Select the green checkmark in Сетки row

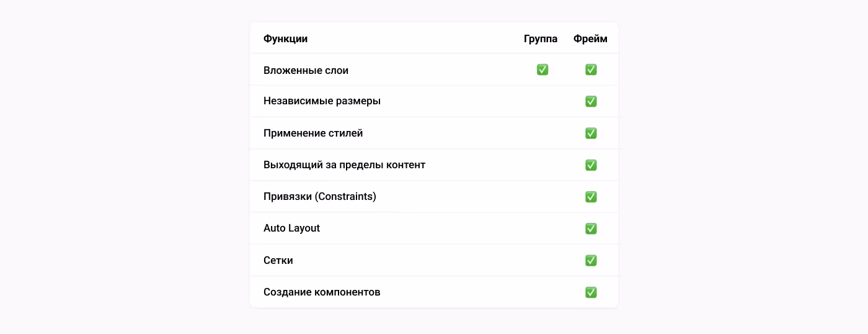pos(591,260)
